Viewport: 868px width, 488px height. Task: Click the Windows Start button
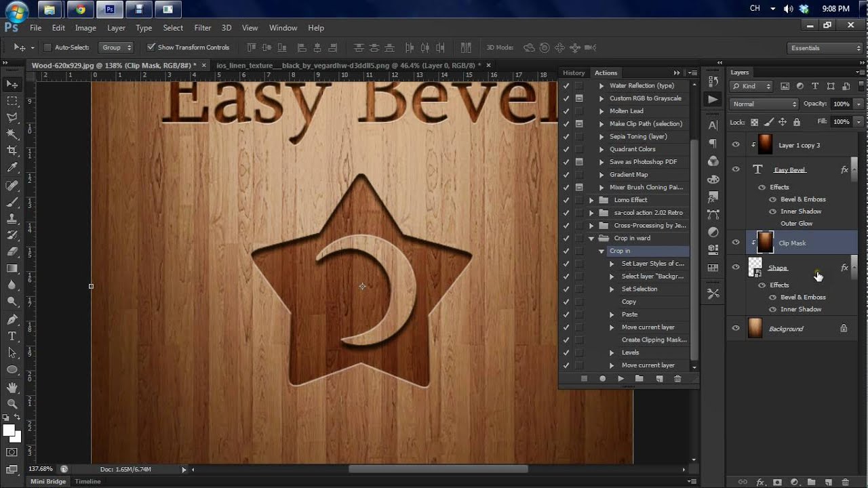(17, 10)
